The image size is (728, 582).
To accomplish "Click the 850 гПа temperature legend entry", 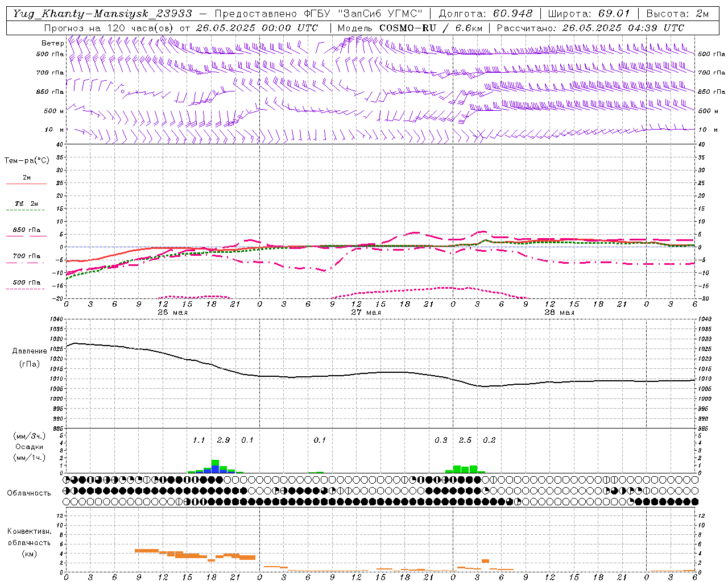I will [x=27, y=230].
